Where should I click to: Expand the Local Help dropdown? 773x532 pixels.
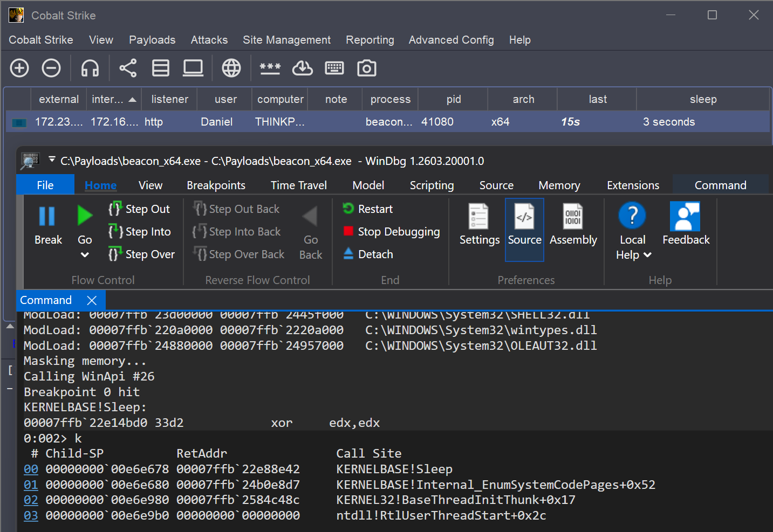[647, 255]
